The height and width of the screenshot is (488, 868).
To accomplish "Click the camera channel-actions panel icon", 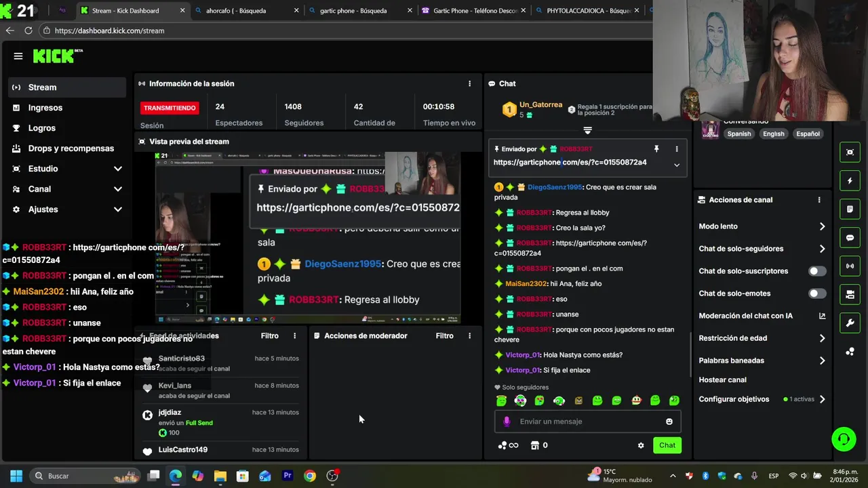I will click(850, 295).
